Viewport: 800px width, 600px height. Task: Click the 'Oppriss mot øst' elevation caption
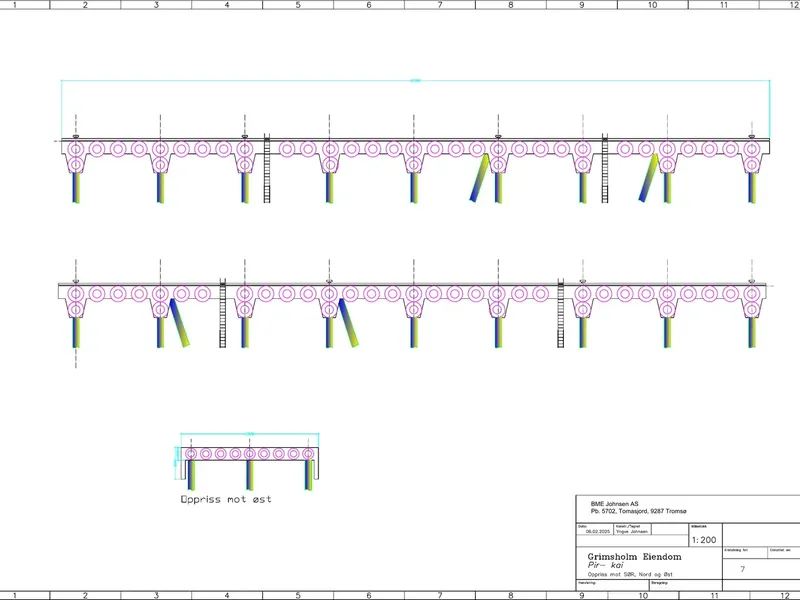click(x=226, y=499)
